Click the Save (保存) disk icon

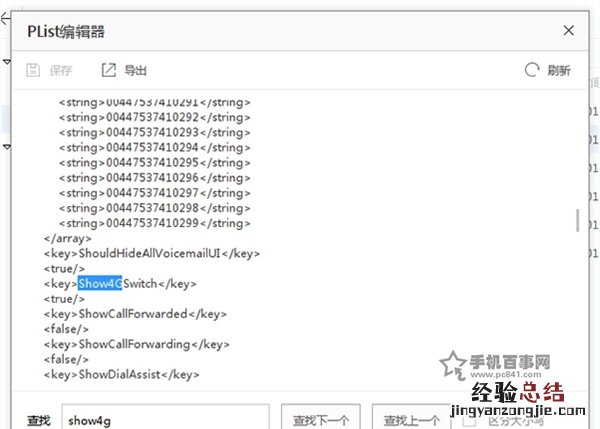click(33, 70)
